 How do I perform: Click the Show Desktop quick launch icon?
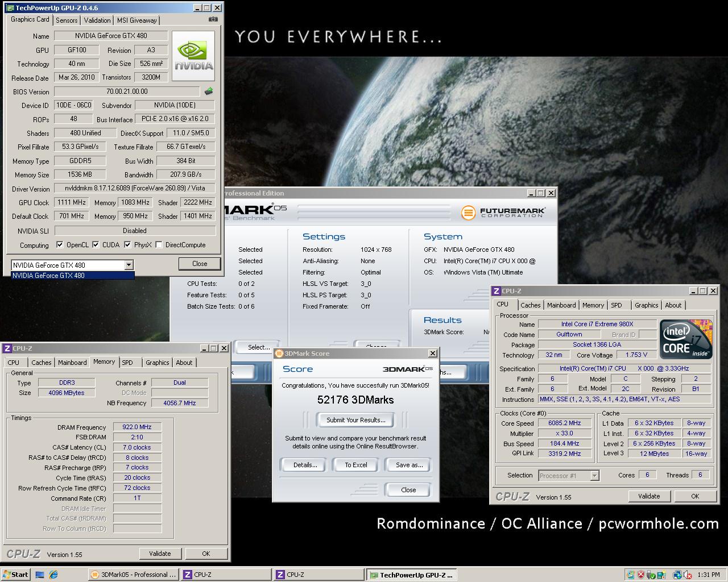click(x=40, y=575)
